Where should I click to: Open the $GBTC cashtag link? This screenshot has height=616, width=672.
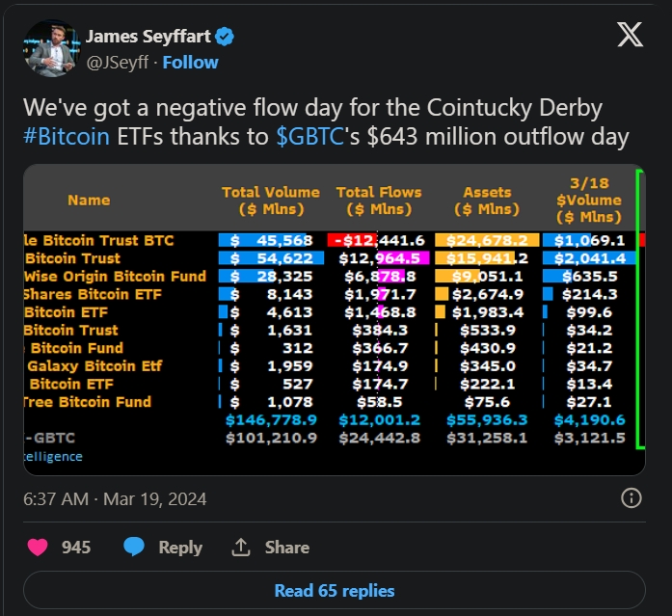coord(309,137)
